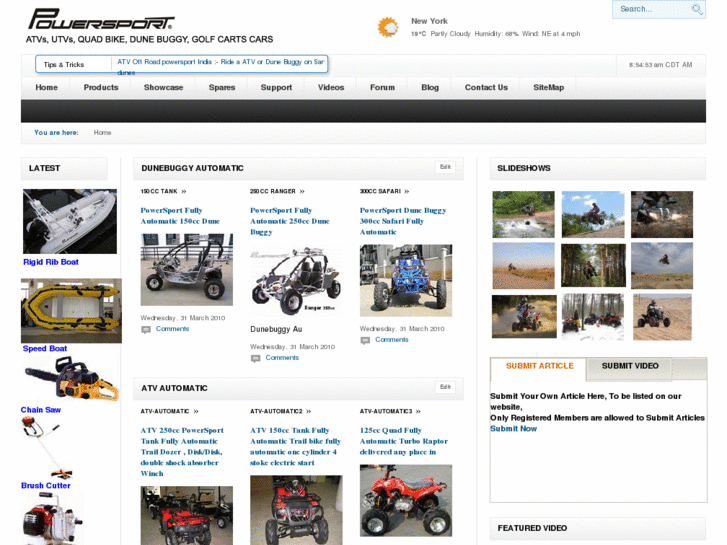Open the Chain Saw link
Image resolution: width=727 pixels, height=545 pixels.
pyautogui.click(x=41, y=410)
